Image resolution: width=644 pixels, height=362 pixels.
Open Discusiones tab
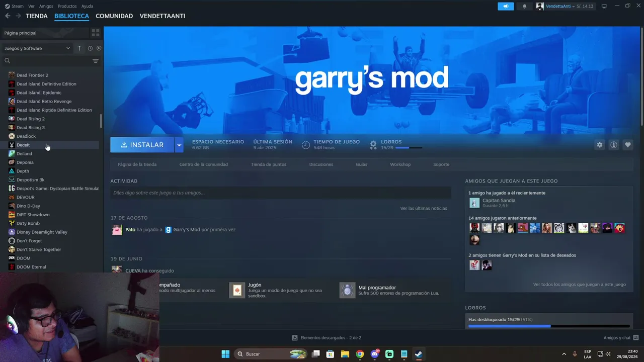tap(321, 164)
